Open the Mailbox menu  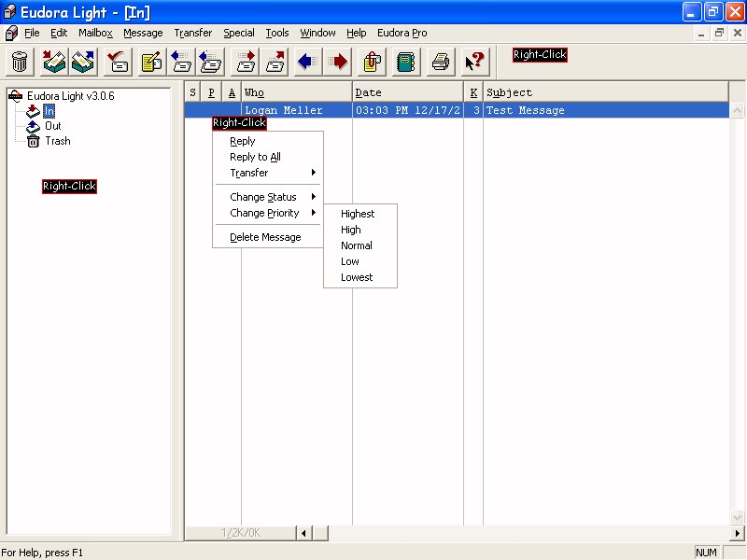click(x=96, y=33)
